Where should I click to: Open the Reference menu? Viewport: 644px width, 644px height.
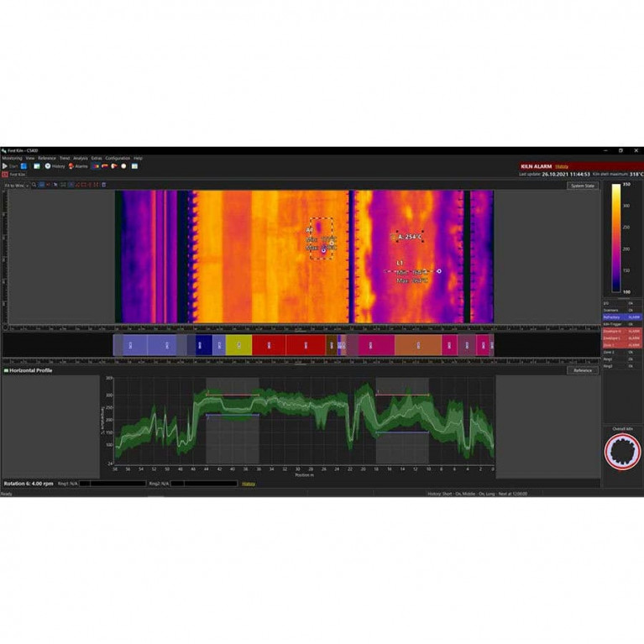click(x=47, y=158)
